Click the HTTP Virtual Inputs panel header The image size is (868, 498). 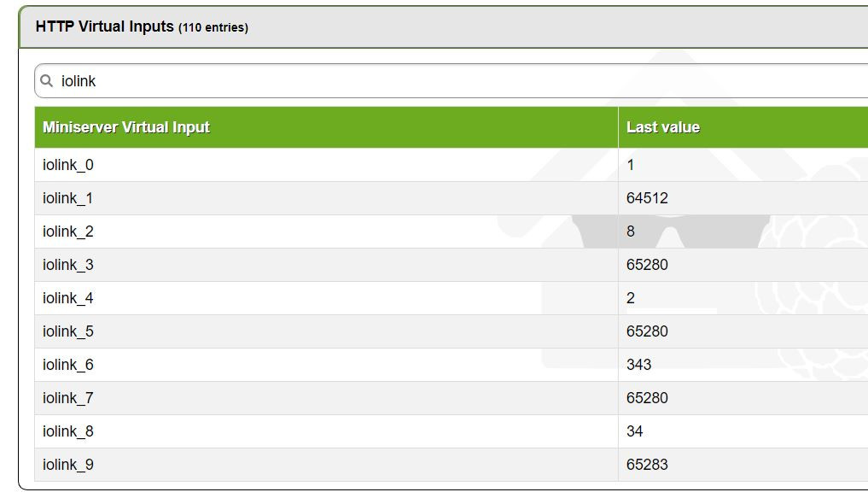(142, 27)
